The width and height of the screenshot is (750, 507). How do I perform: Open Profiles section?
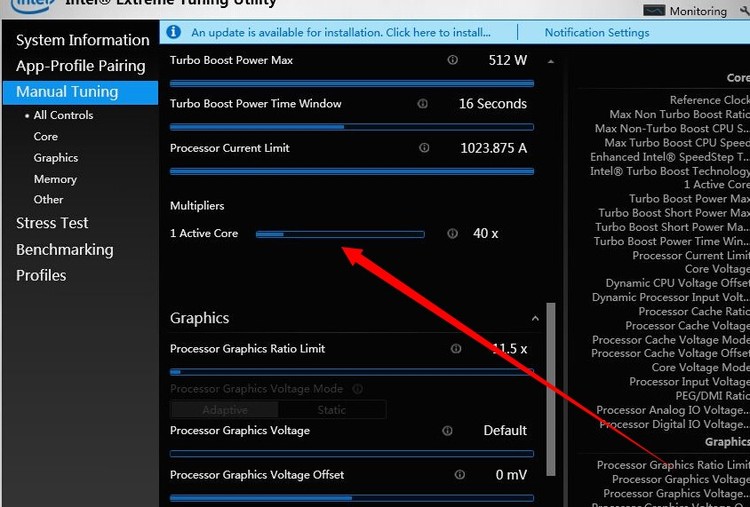41,276
